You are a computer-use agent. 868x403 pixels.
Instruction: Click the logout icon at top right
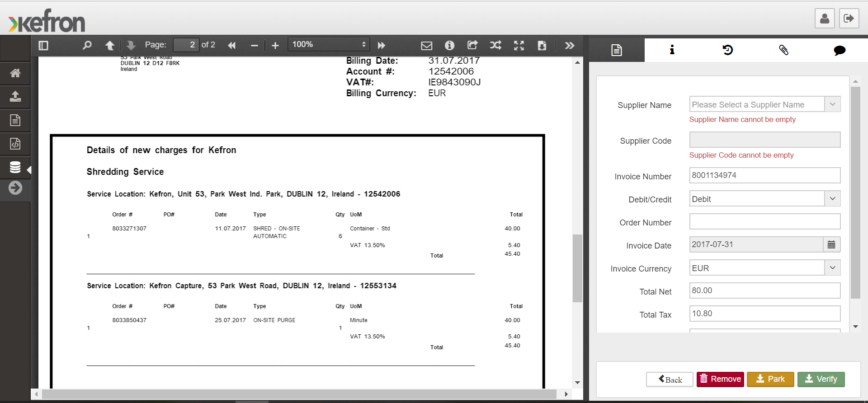click(x=849, y=19)
